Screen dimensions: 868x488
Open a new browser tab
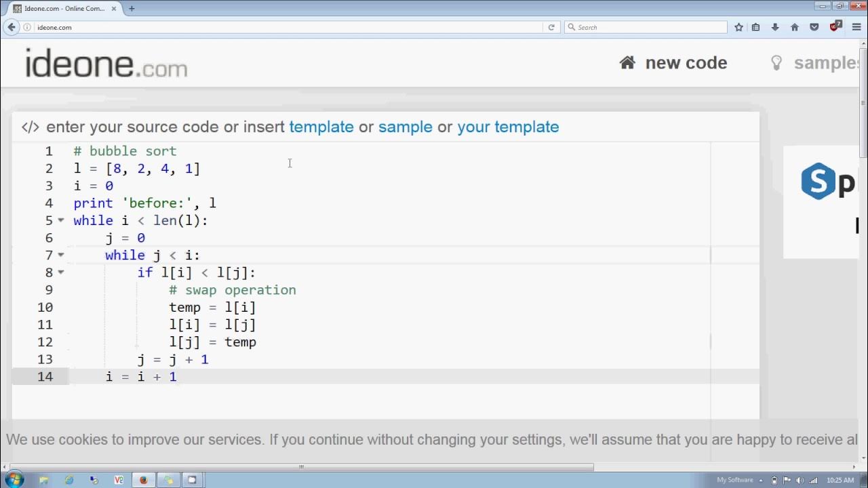click(x=132, y=9)
